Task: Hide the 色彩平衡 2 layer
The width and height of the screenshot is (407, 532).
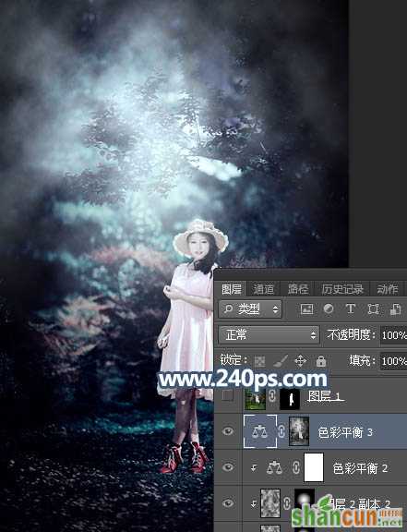Action: 229,467
